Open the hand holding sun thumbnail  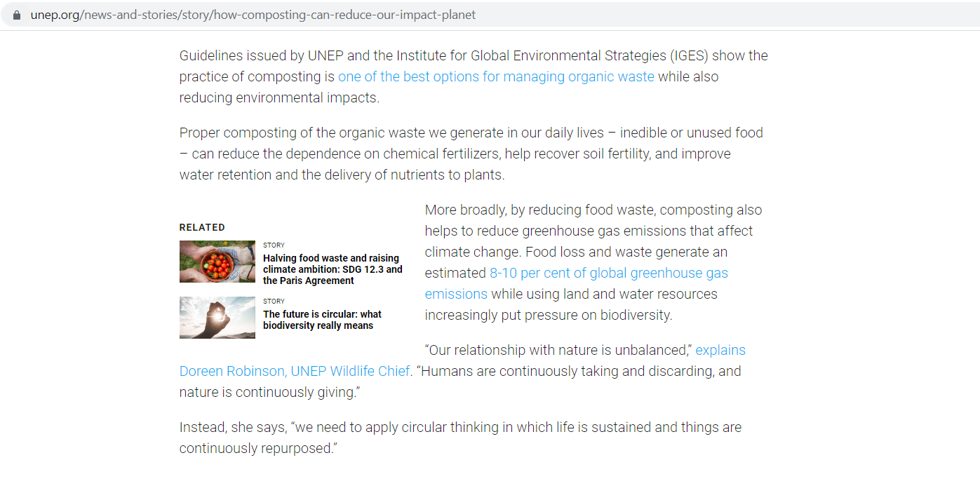point(217,318)
